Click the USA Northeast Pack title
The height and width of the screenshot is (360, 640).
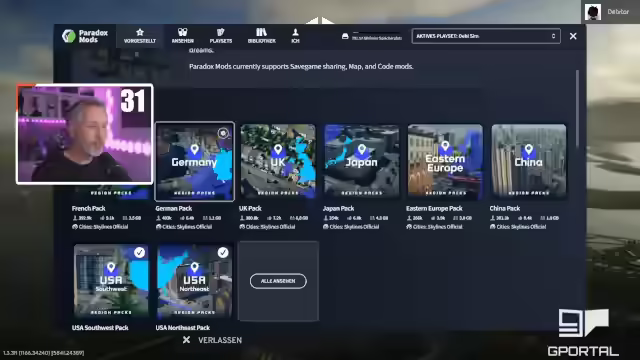pyautogui.click(x=182, y=328)
